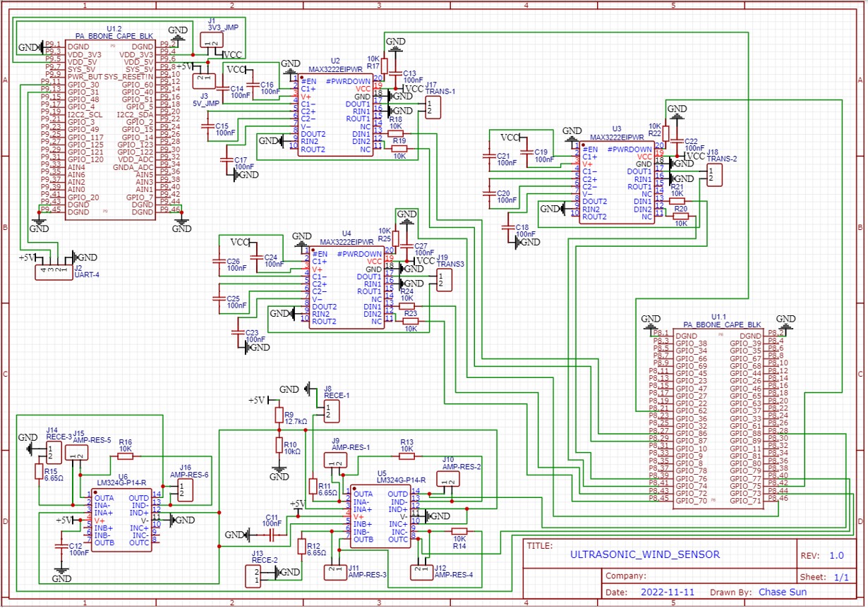Click the SYS_RESETN pin name

click(x=129, y=76)
